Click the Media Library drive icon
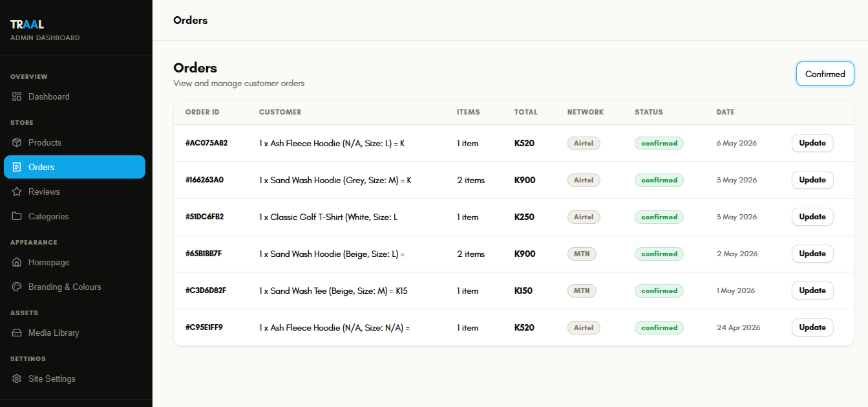Image resolution: width=868 pixels, height=407 pixels. pyautogui.click(x=17, y=333)
